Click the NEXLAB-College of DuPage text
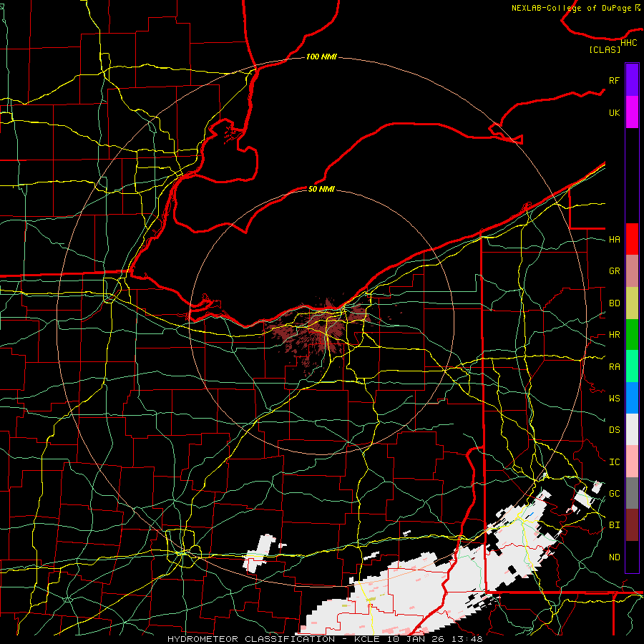Screen dimensions: 644x644 pyautogui.click(x=571, y=8)
